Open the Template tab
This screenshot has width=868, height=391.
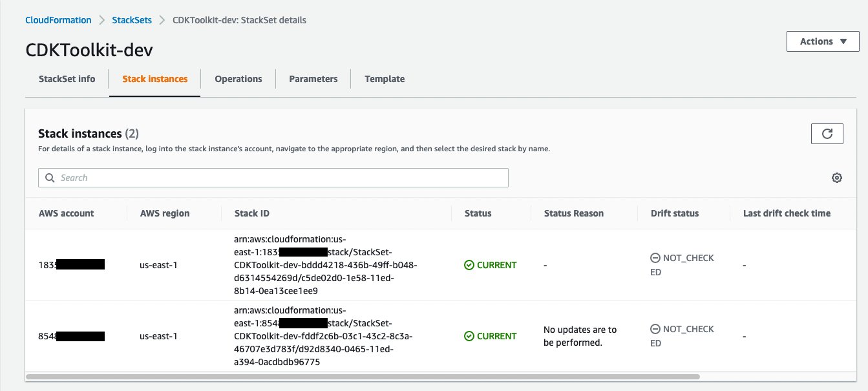(x=385, y=78)
